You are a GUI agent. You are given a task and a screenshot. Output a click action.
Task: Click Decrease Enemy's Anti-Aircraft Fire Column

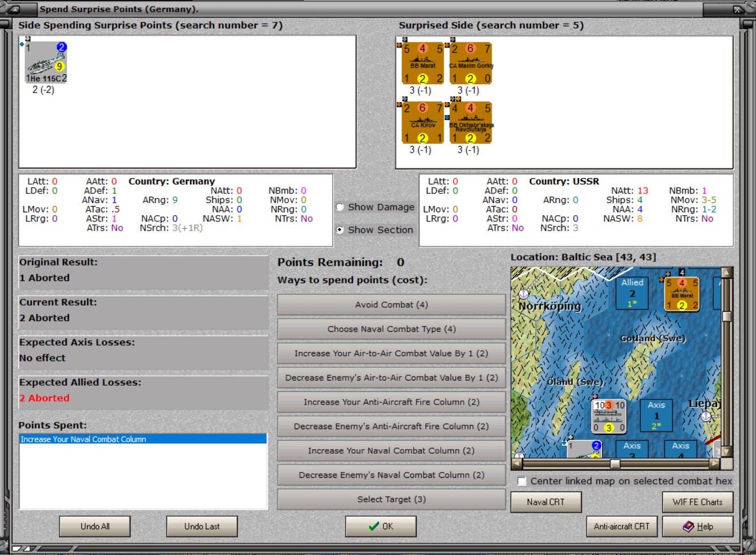(391, 426)
